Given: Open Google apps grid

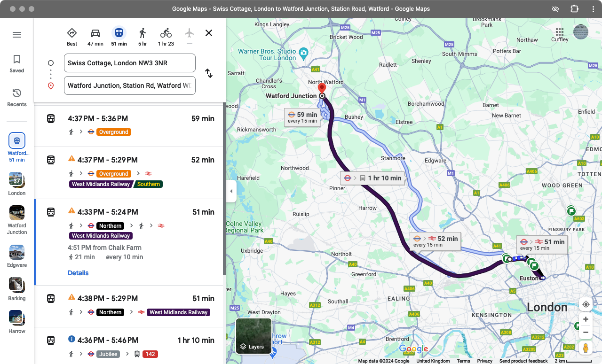Looking at the screenshot, I should [x=559, y=32].
